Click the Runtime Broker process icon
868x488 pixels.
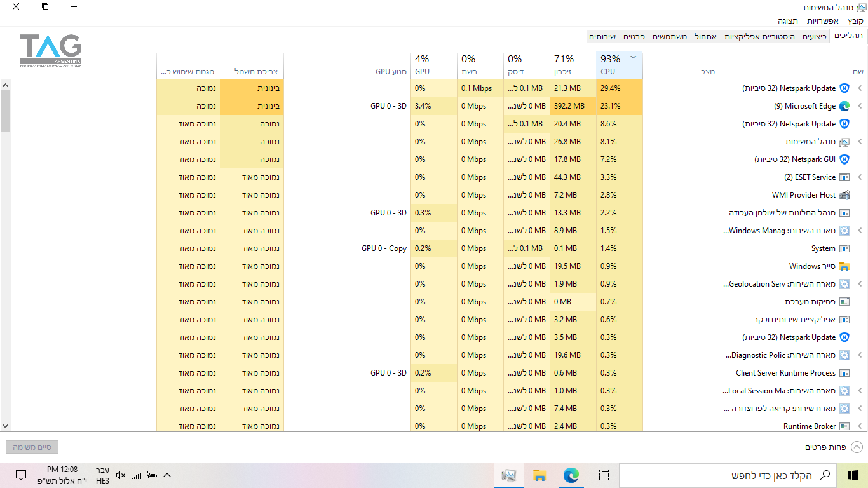[x=844, y=426]
